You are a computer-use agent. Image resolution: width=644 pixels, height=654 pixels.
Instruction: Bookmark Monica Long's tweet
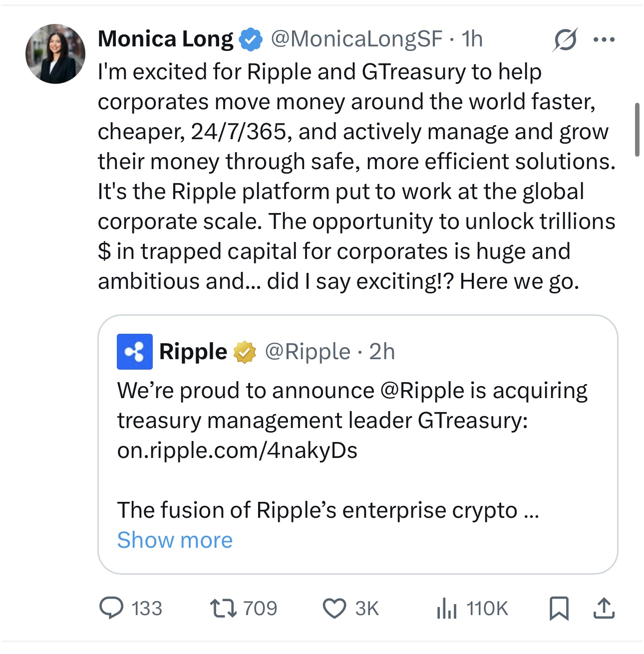pyautogui.click(x=559, y=609)
